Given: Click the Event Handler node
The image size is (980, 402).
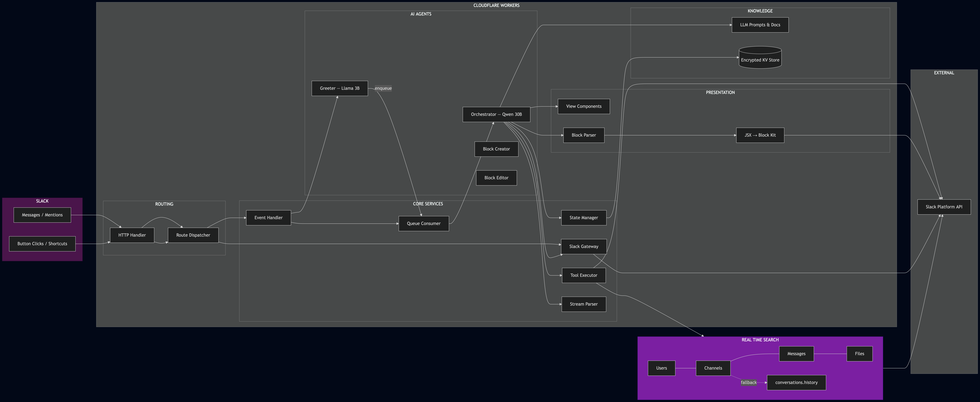Looking at the screenshot, I should pyautogui.click(x=269, y=218).
